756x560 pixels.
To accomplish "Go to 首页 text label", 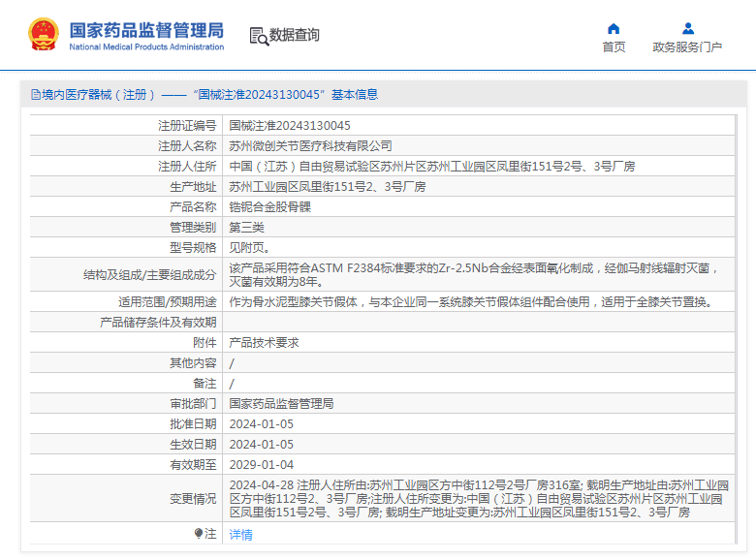I will click(x=614, y=47).
